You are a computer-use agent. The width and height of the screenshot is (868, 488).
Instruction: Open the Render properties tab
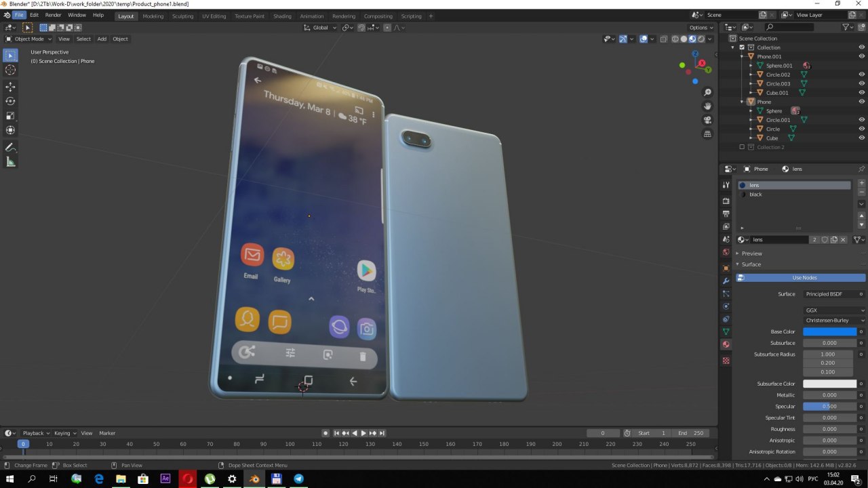click(x=726, y=201)
